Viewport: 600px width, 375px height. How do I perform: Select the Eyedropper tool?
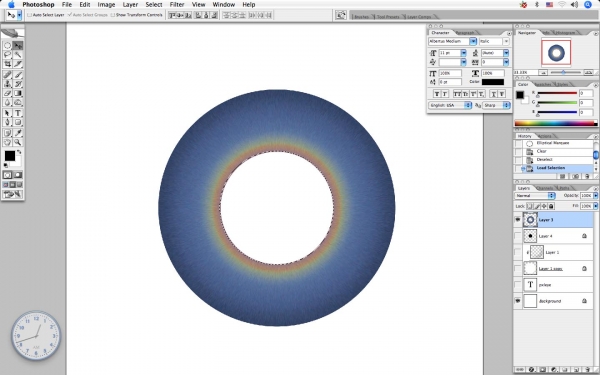18,133
